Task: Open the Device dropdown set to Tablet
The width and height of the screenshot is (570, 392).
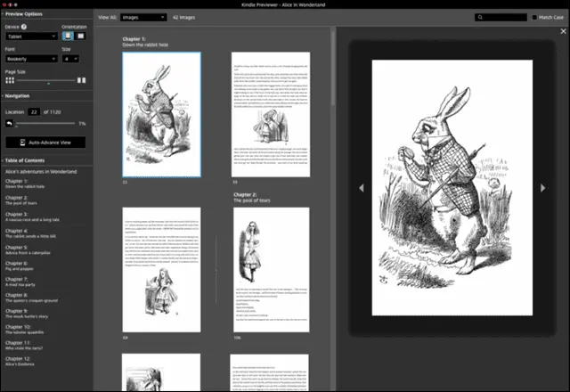Action: point(31,37)
